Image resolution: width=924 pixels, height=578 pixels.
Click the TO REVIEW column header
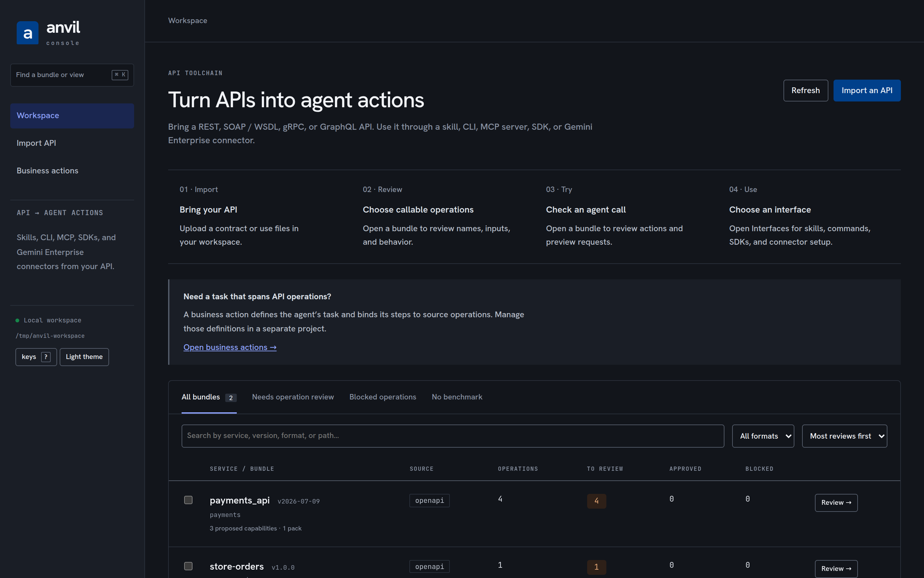click(605, 469)
